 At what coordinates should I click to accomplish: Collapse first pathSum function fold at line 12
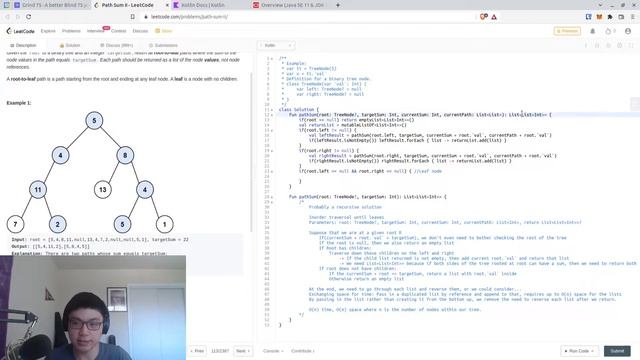click(272, 115)
